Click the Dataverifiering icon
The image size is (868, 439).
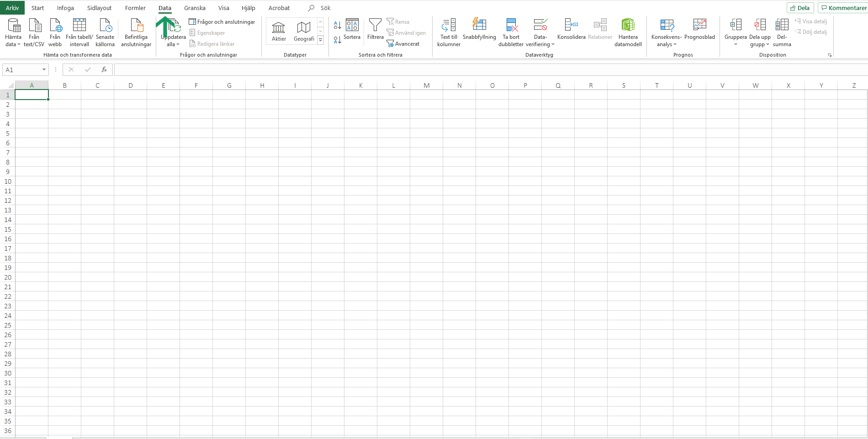(x=540, y=25)
